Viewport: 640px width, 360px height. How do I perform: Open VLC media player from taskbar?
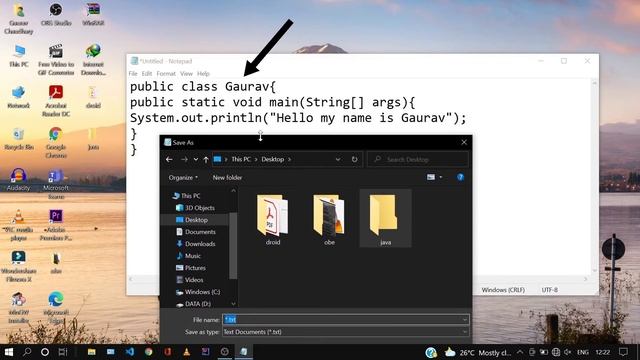tap(187, 352)
